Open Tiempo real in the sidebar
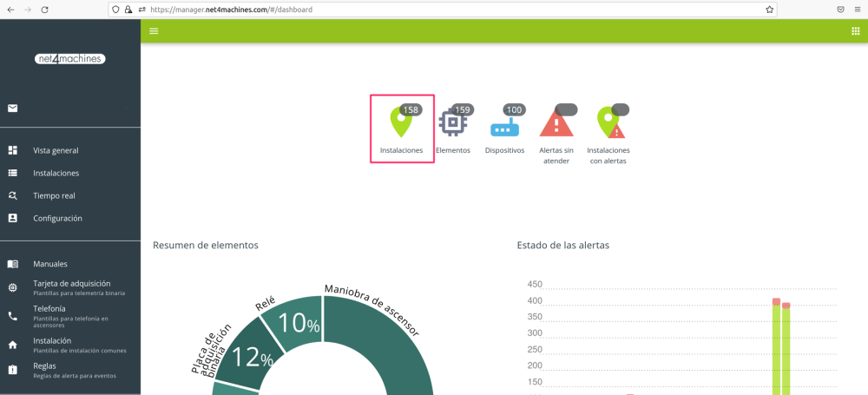Screen dimensions: 868x395 click(54, 195)
